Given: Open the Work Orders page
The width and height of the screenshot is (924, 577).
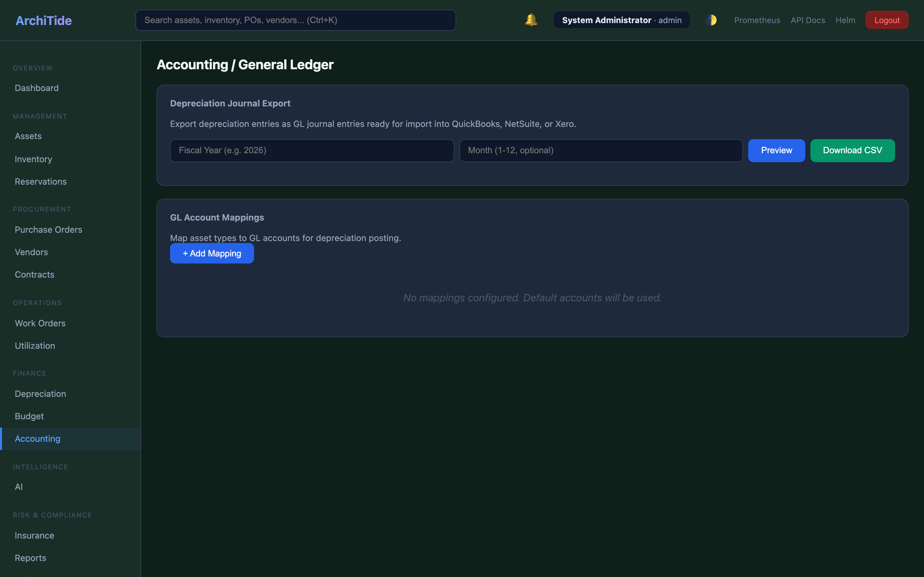Looking at the screenshot, I should pyautogui.click(x=40, y=323).
